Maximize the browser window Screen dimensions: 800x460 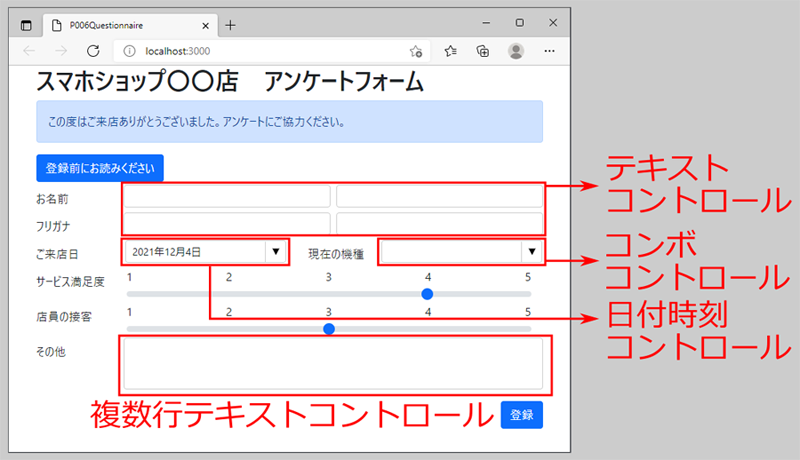tap(519, 22)
